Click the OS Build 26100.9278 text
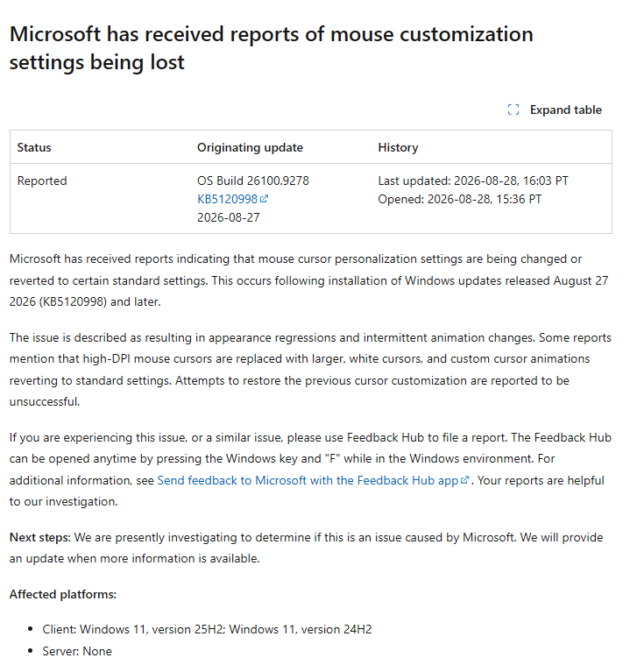Image resolution: width=630 pixels, height=672 pixels. click(x=253, y=180)
